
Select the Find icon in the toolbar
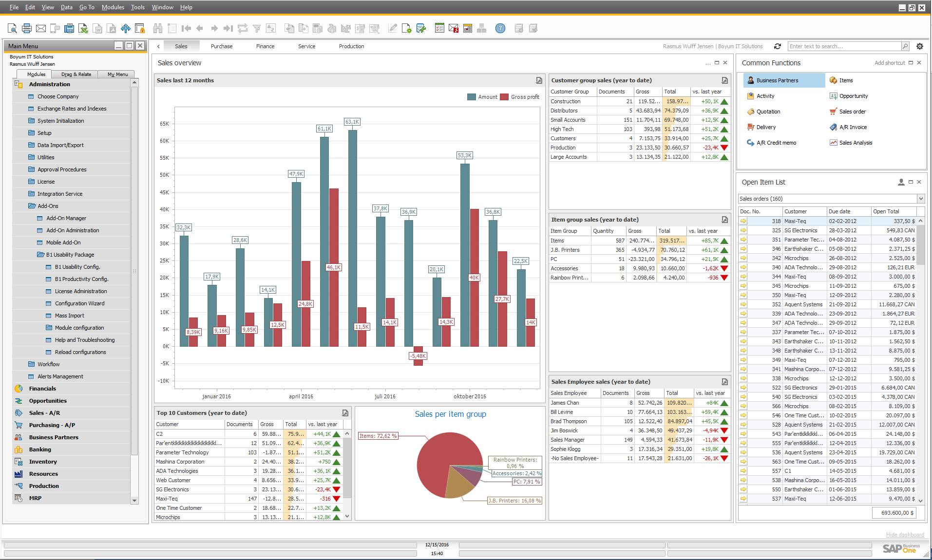point(158,28)
